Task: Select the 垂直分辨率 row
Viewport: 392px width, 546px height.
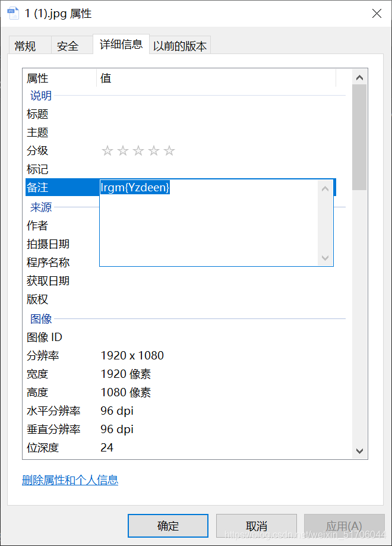Action: (x=181, y=430)
